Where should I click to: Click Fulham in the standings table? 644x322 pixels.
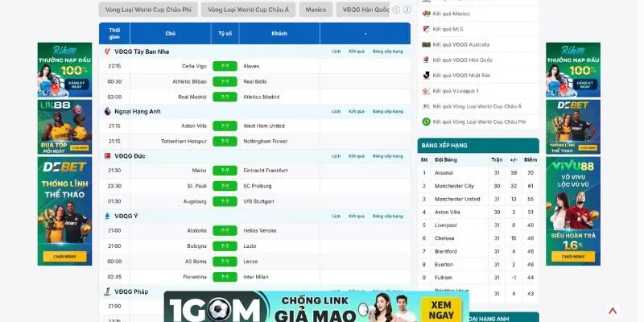pos(444,278)
